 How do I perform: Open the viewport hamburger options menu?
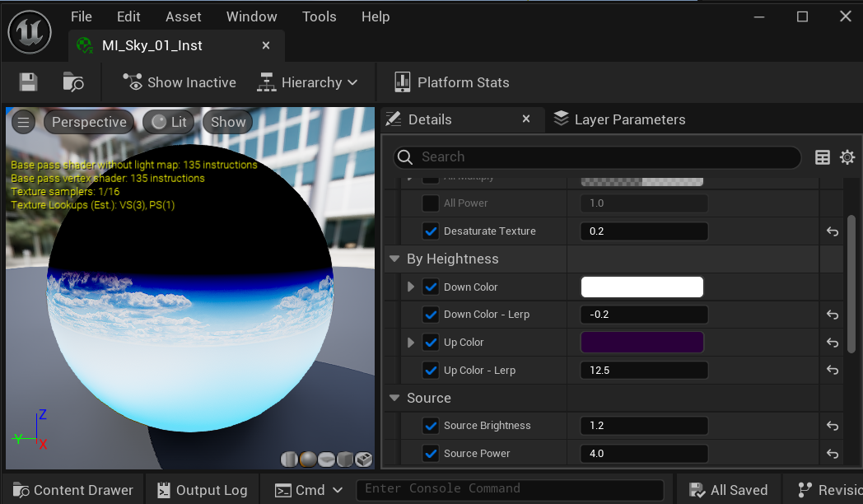[23, 122]
